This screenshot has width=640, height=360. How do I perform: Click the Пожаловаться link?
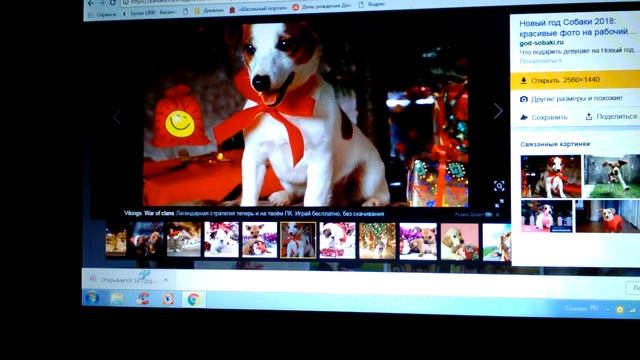[540, 61]
